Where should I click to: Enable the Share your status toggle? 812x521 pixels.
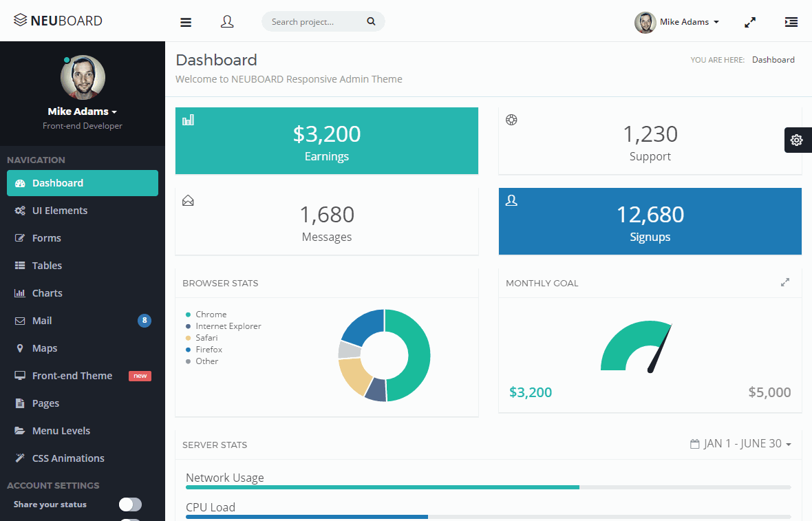click(130, 504)
